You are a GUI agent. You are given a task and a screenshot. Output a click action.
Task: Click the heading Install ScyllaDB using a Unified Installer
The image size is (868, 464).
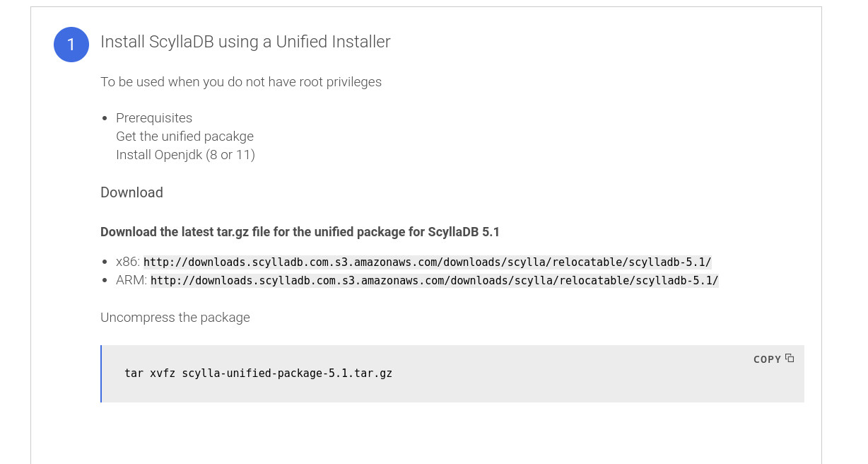[x=245, y=42]
